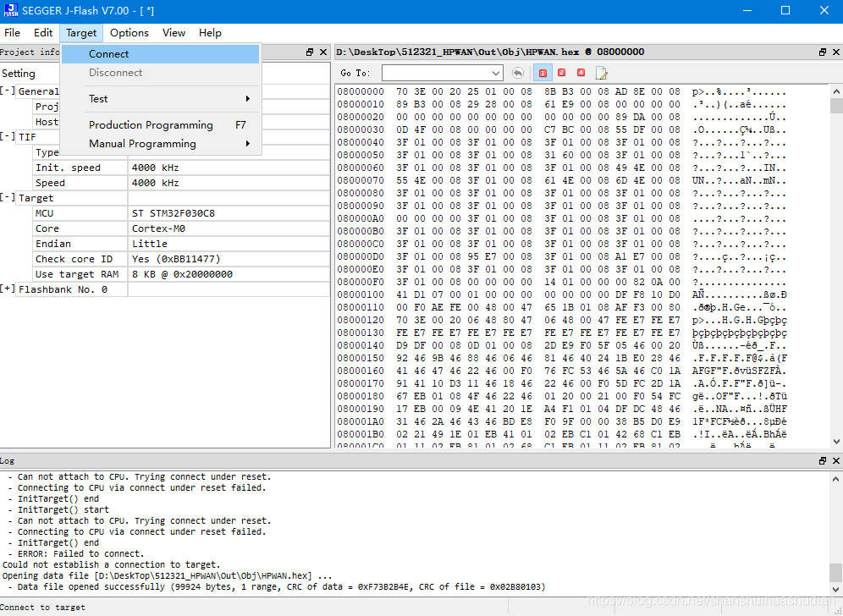Open the View menu

pos(174,33)
